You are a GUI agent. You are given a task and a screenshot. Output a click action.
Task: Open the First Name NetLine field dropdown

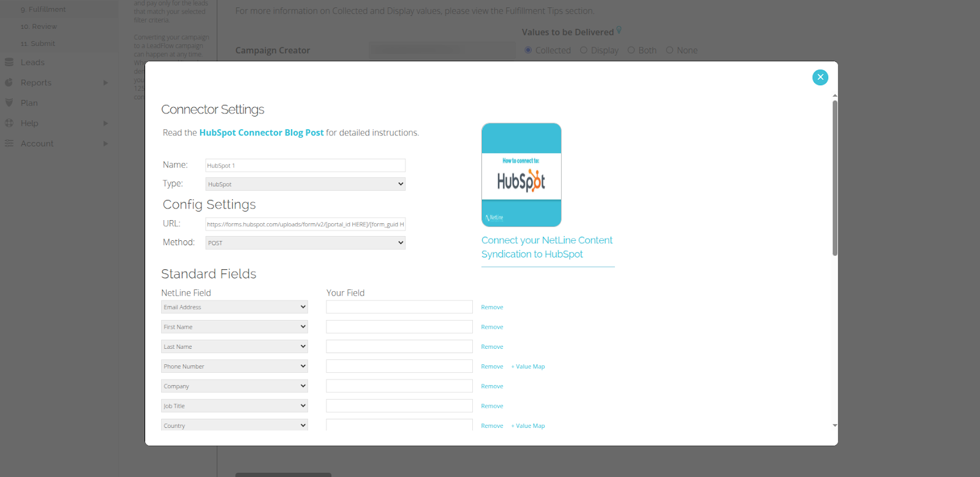[x=234, y=327]
